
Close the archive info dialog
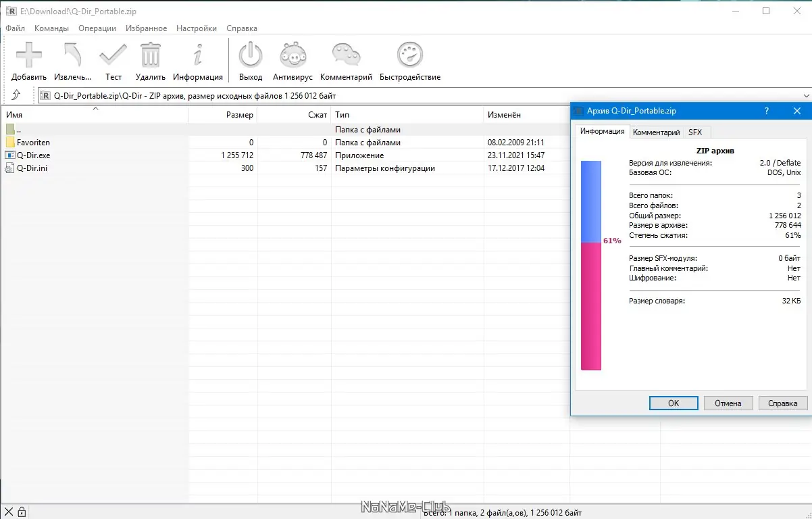tap(797, 111)
